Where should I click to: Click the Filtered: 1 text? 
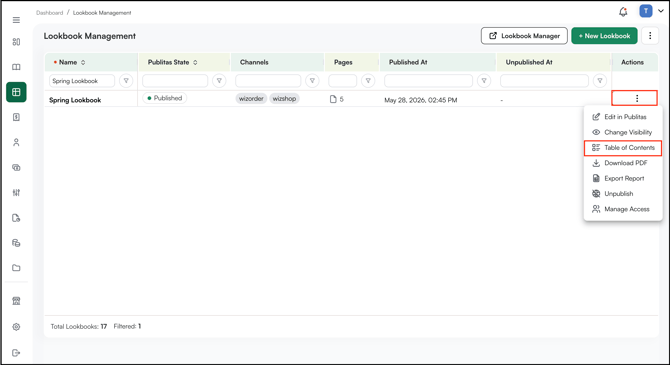click(x=127, y=327)
